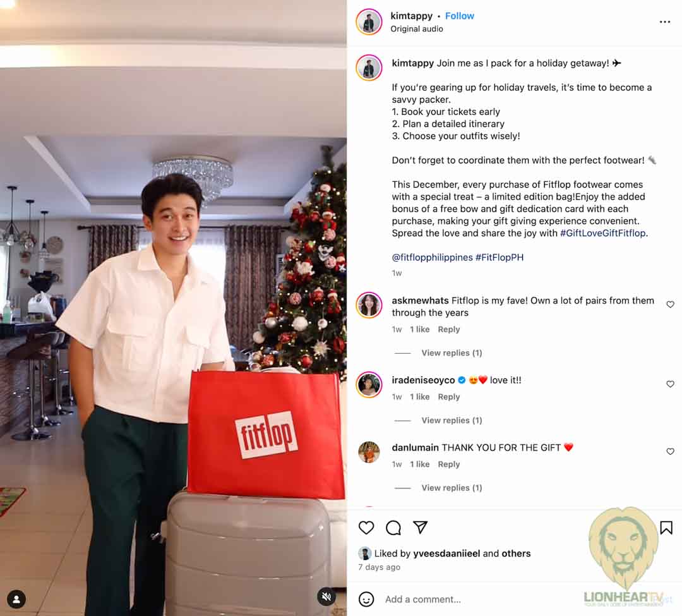Like the post with the heart icon
This screenshot has width=682, height=616.
click(x=366, y=528)
